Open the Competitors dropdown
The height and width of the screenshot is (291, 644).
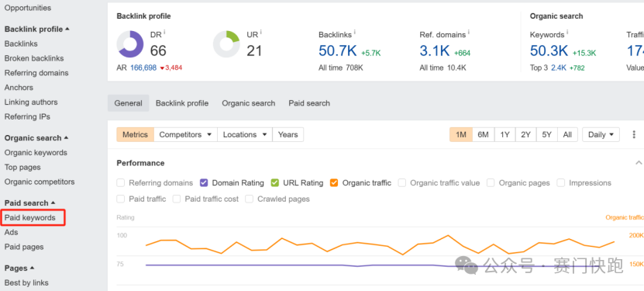(x=186, y=134)
